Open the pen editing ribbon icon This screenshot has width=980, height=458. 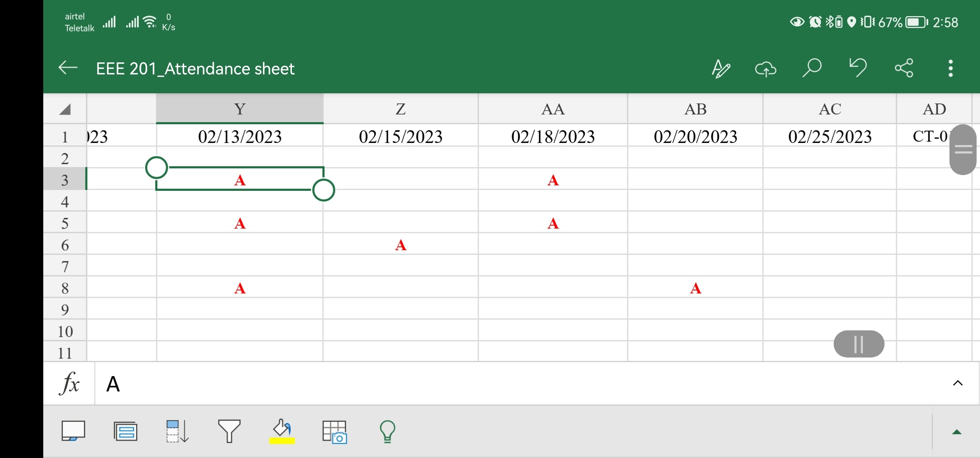721,68
